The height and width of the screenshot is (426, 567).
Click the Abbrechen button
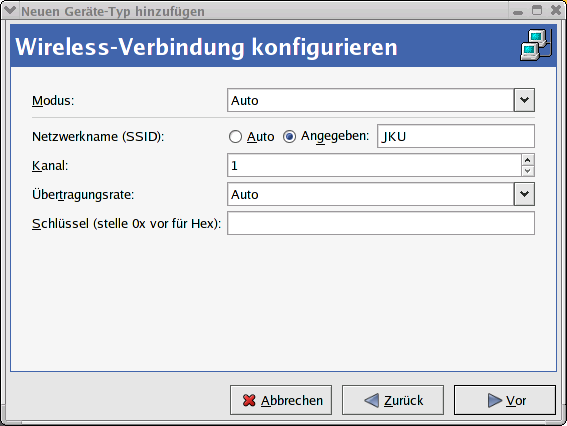[x=281, y=400]
